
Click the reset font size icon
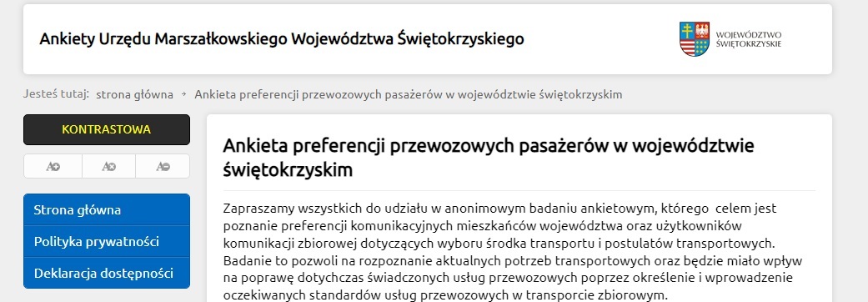(x=109, y=166)
